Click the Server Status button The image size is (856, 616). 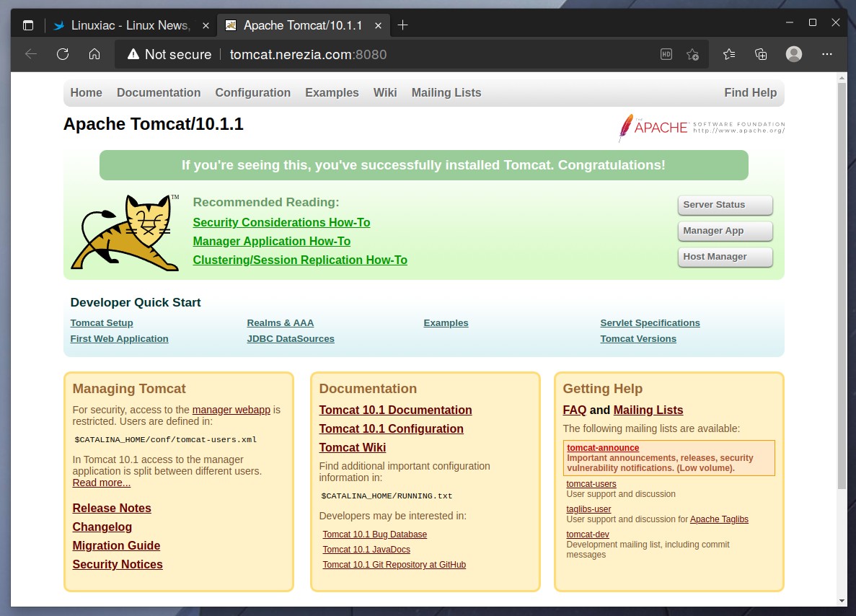[725, 205]
